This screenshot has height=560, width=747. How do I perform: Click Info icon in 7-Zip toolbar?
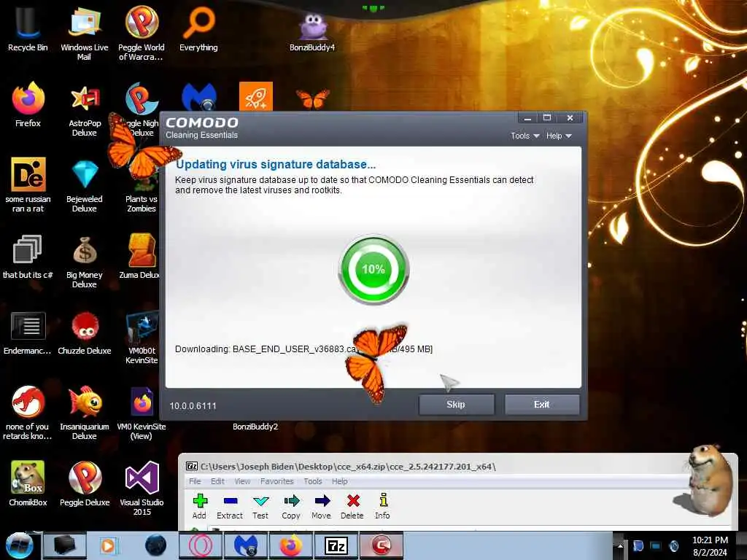(x=382, y=506)
